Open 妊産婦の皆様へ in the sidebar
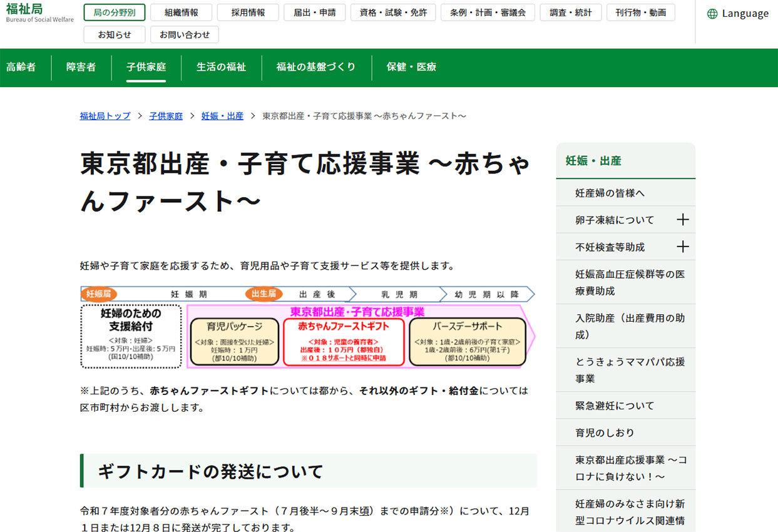The height and width of the screenshot is (532, 778). click(610, 193)
